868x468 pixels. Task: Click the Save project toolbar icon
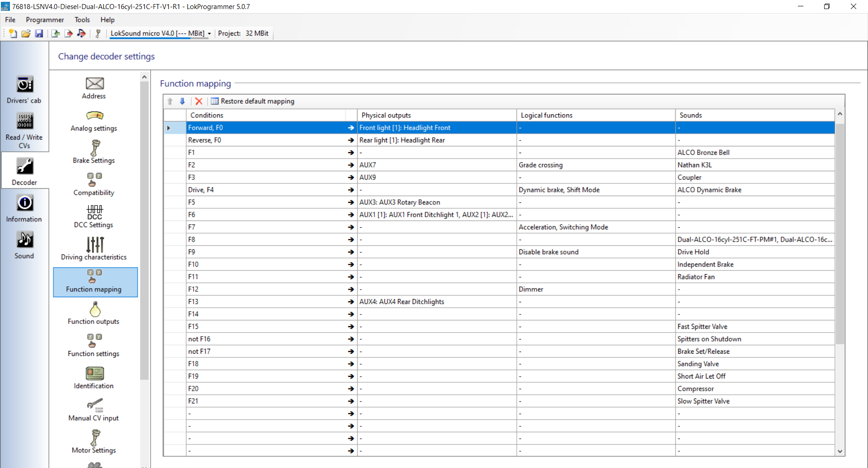[39, 33]
